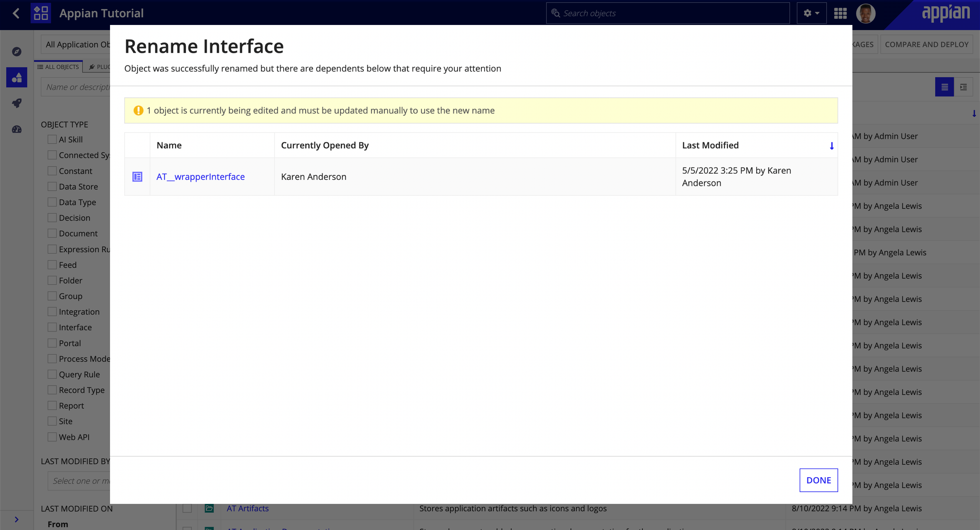Open the Explore compass sidebar icon
This screenshot has width=980, height=530.
coord(16,51)
